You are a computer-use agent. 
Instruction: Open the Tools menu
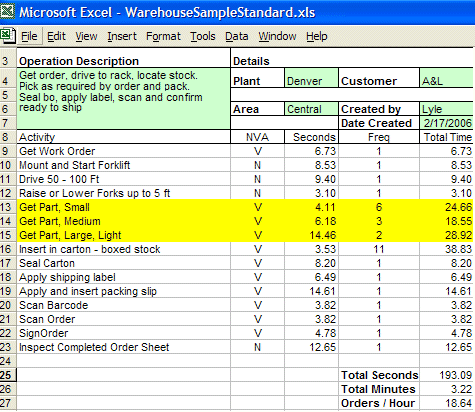[203, 36]
